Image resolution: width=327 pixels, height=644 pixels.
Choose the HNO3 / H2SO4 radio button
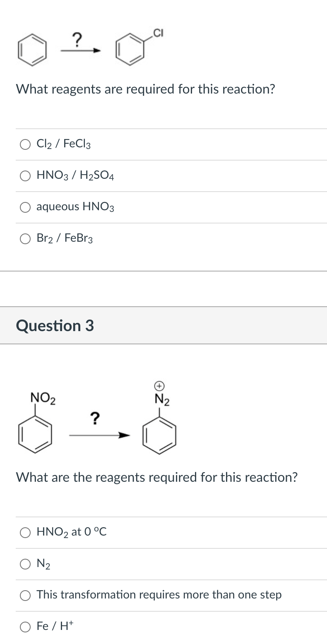coord(25,176)
